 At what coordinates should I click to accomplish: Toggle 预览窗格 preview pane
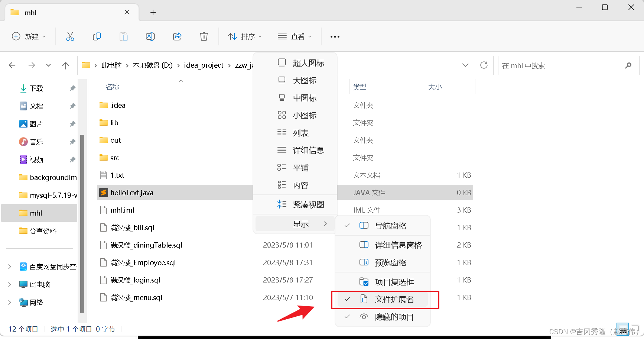tap(383, 262)
